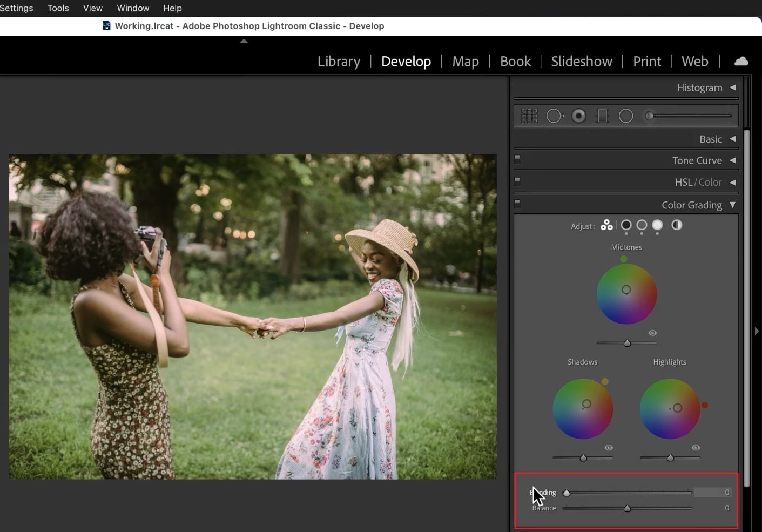762x532 pixels.
Task: Expand the HSL/Color panel
Action: coord(732,182)
